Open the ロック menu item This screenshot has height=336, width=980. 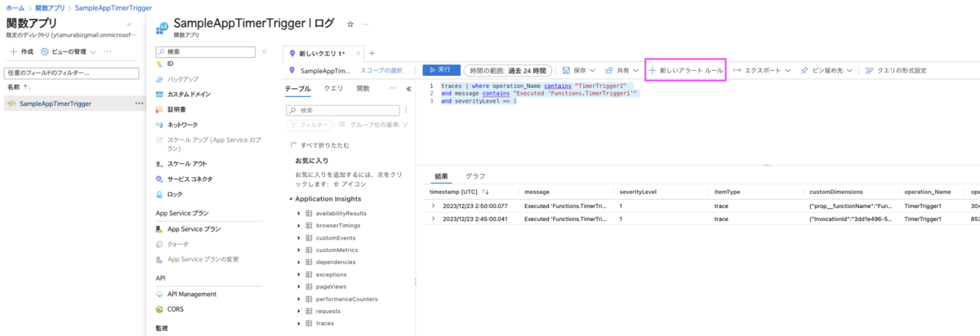(x=175, y=194)
